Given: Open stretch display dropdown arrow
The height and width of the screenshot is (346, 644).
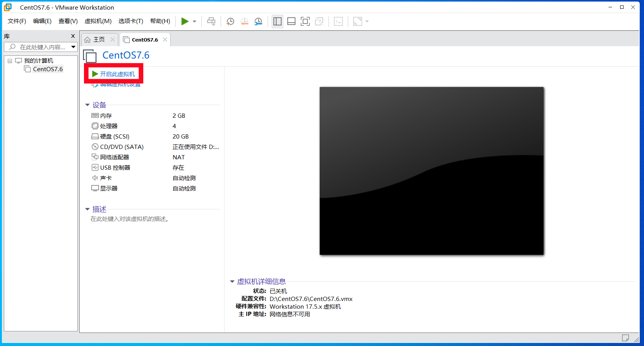Looking at the screenshot, I should 367,22.
